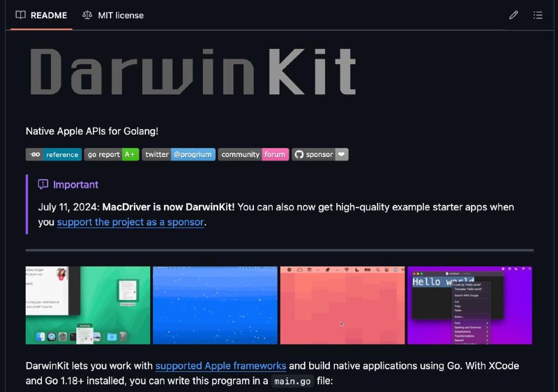This screenshot has height=392, width=558.
Task: Open the go report A+ badge
Action: click(x=112, y=154)
